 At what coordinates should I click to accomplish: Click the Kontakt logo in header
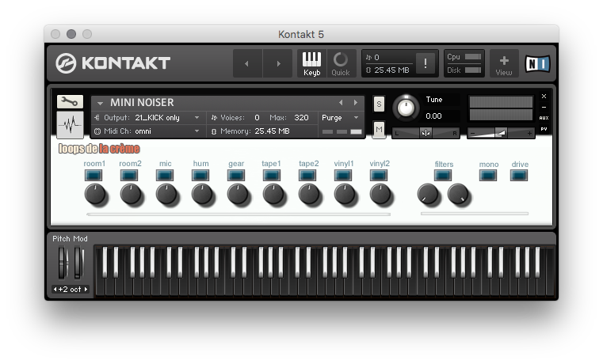click(113, 63)
